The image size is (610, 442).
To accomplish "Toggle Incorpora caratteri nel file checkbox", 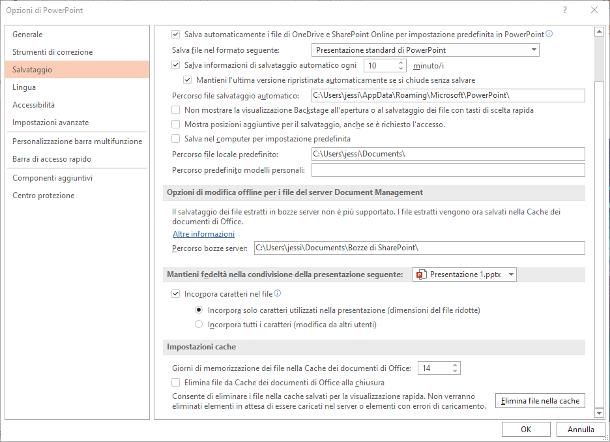I will point(175,294).
